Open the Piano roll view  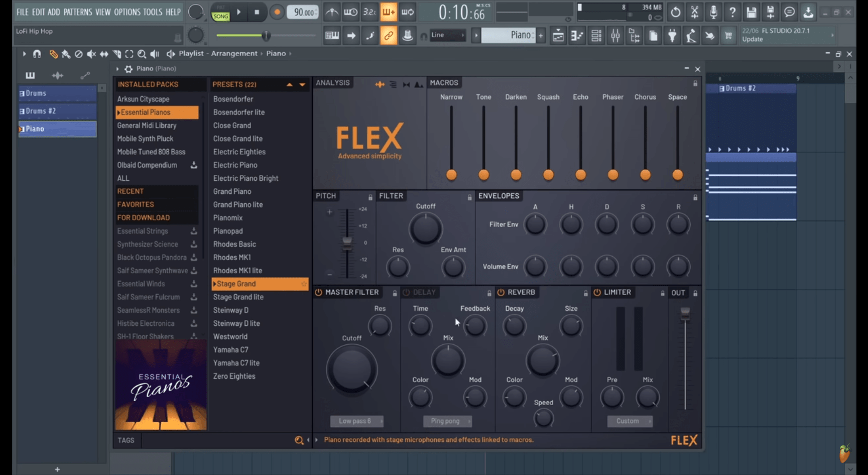(x=577, y=36)
